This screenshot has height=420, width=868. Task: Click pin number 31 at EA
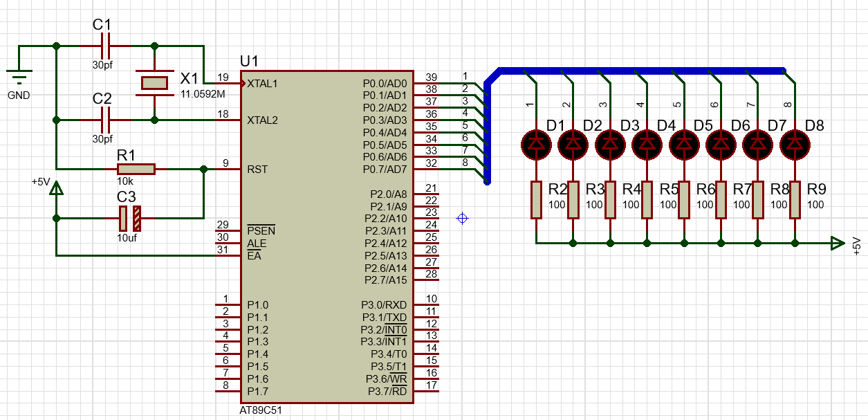(x=223, y=250)
